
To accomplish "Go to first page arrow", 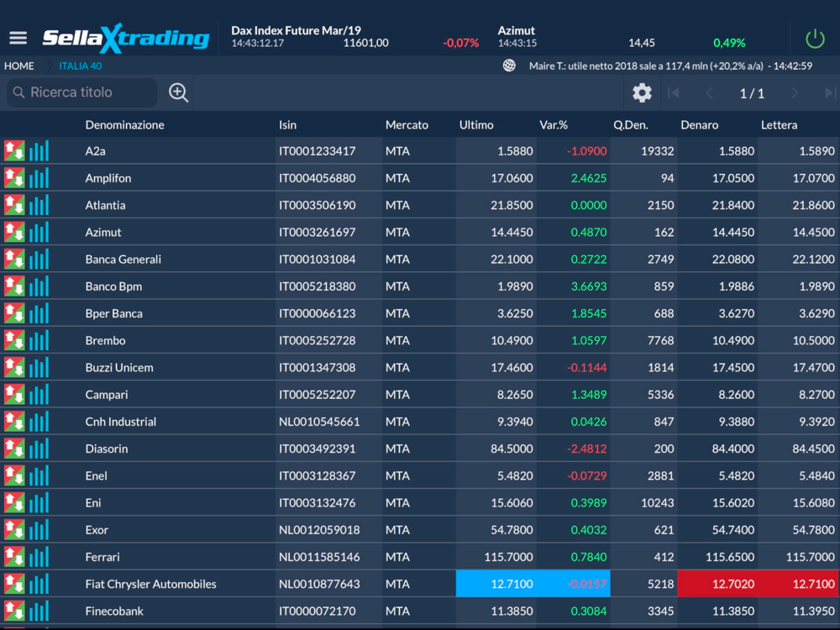I will pos(674,92).
